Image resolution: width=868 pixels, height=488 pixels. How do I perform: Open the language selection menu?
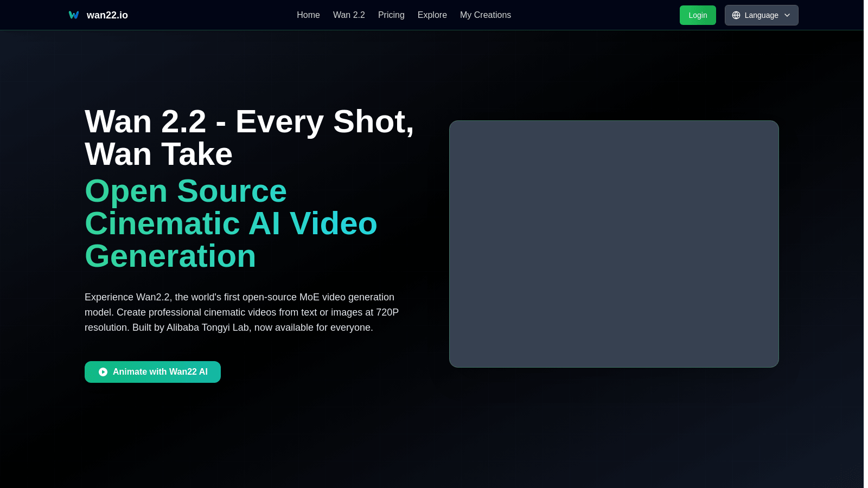(761, 15)
